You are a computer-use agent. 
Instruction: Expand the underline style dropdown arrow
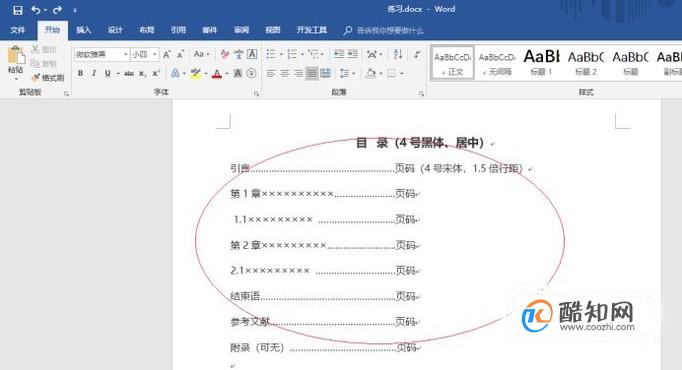[117, 73]
